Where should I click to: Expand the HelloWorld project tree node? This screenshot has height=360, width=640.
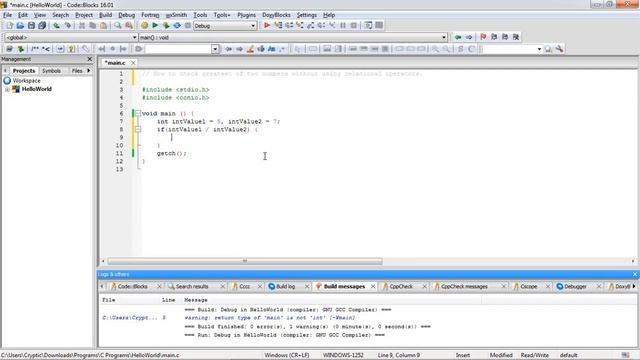(7, 89)
